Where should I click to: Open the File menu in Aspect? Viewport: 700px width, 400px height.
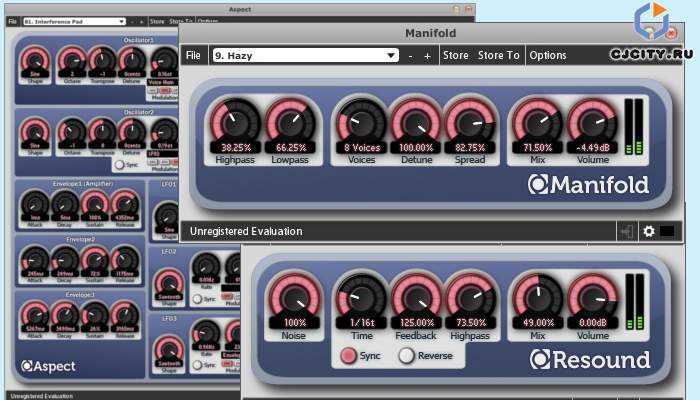point(12,20)
